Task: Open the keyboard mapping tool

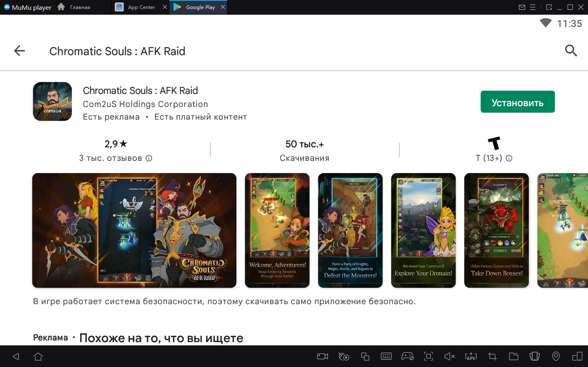Action: [x=386, y=356]
